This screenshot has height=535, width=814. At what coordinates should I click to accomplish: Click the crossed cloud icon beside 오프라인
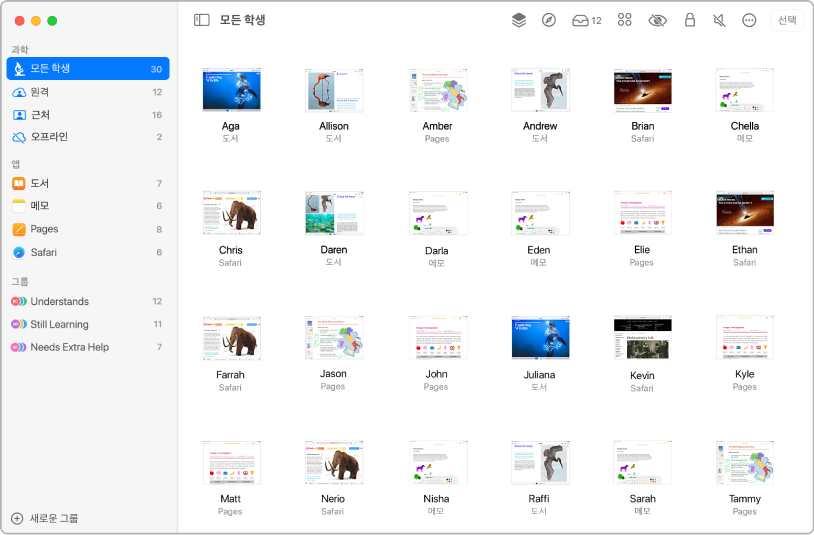click(19, 138)
